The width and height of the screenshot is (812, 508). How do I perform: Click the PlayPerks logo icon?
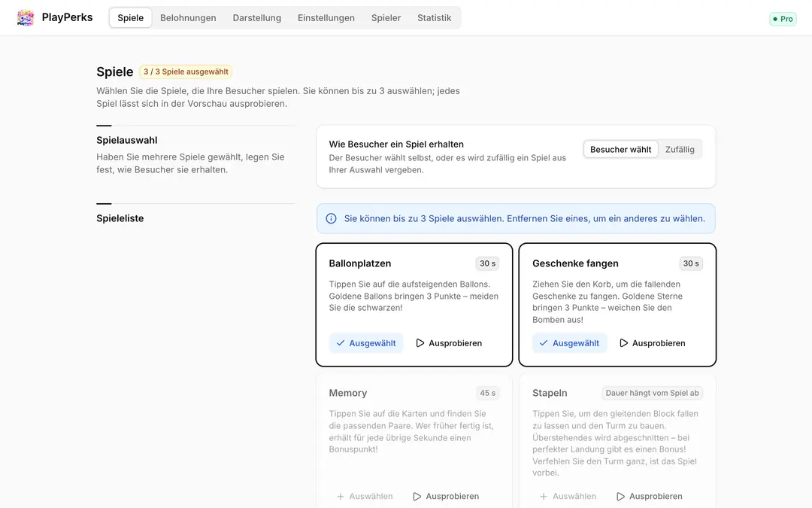(25, 17)
